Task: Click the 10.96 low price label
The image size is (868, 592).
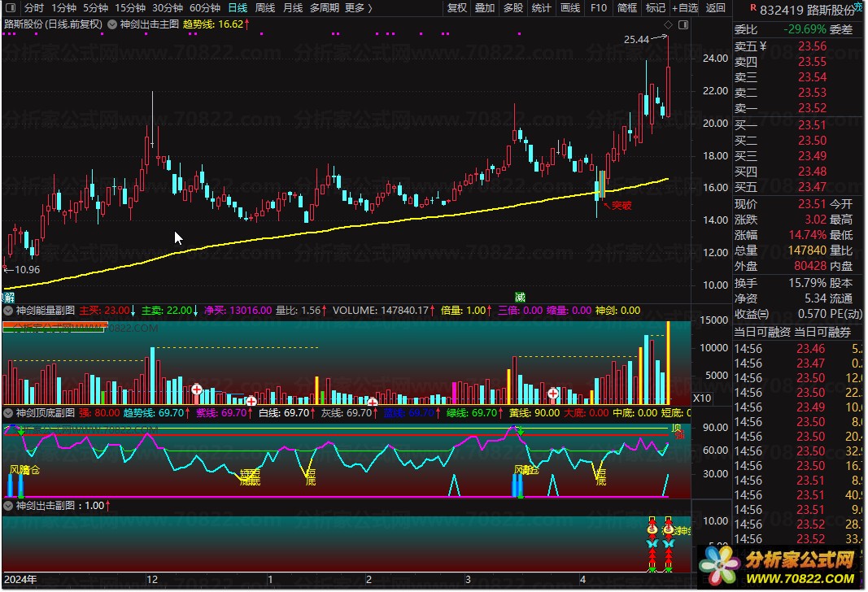Action: coord(27,270)
